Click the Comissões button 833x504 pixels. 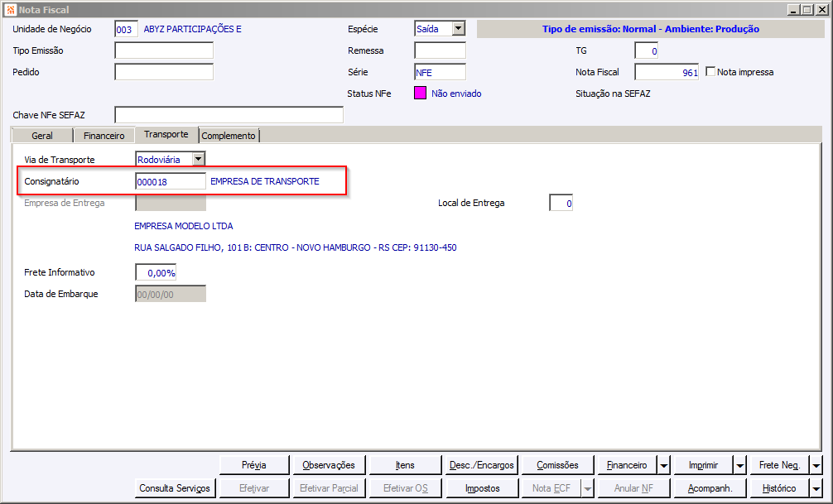(557, 465)
